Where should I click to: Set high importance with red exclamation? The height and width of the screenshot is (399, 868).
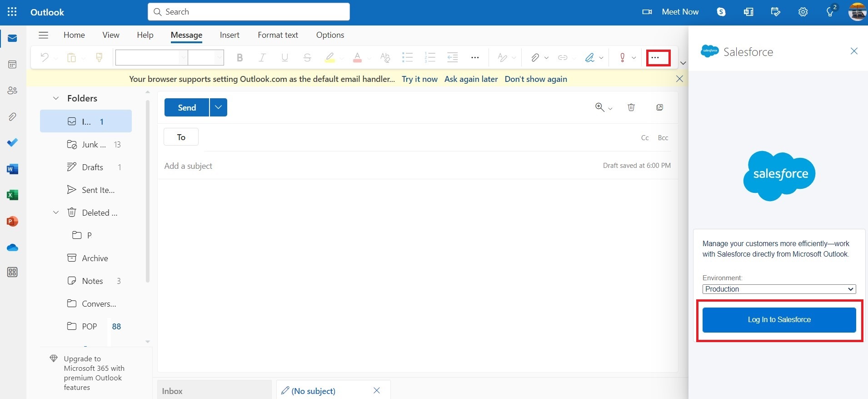point(622,57)
